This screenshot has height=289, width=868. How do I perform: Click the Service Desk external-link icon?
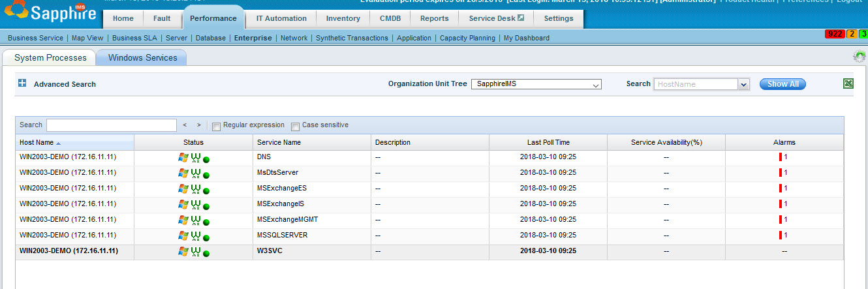[521, 18]
